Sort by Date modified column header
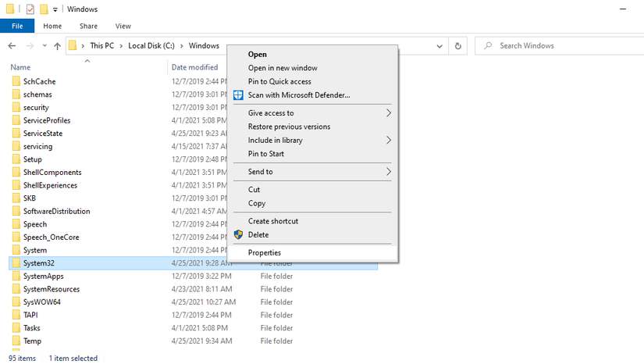The image size is (644, 364). (194, 67)
